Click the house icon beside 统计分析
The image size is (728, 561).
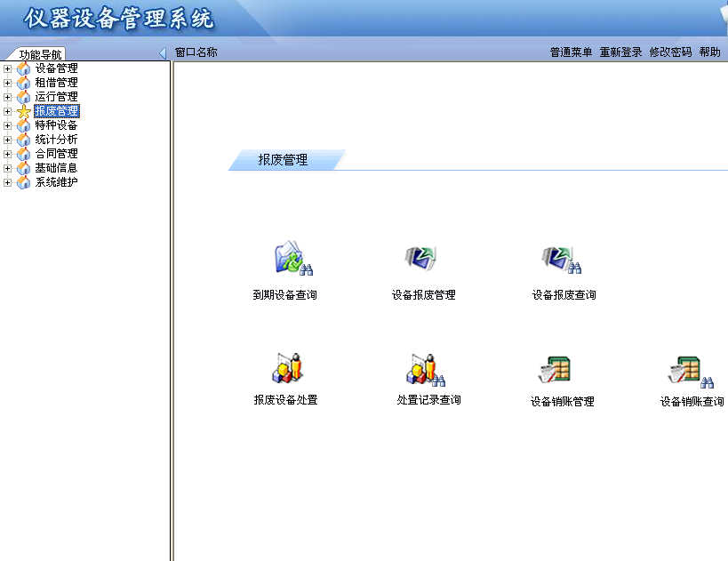[23, 140]
